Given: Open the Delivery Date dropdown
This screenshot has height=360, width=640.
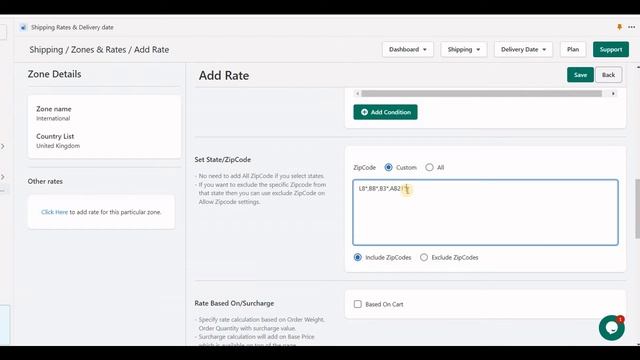Looking at the screenshot, I should pyautogui.click(x=523, y=49).
